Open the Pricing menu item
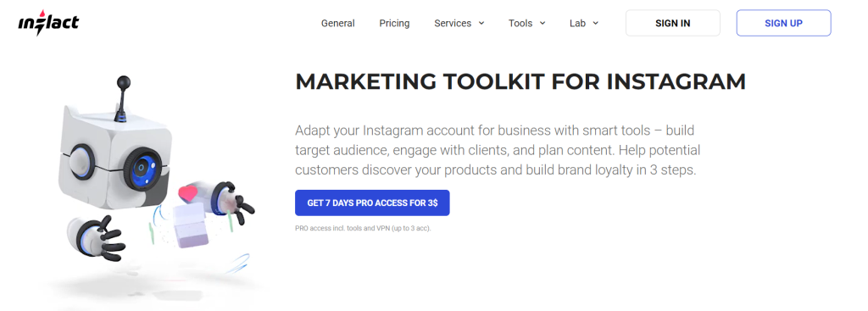 (x=394, y=23)
